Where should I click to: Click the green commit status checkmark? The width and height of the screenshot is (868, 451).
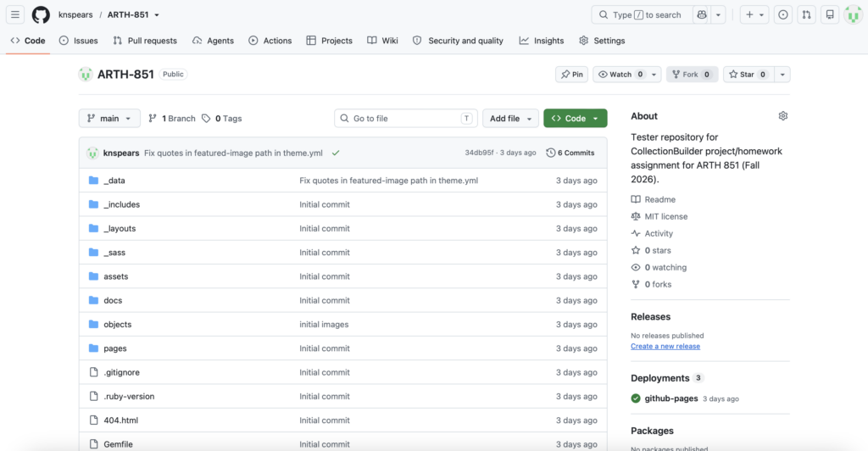(x=336, y=153)
